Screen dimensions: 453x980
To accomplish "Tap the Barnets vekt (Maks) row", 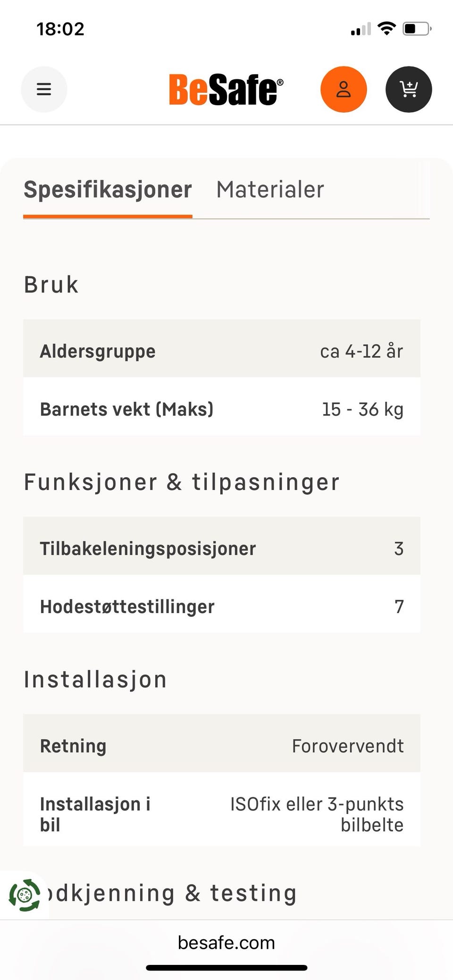I will 222,407.
